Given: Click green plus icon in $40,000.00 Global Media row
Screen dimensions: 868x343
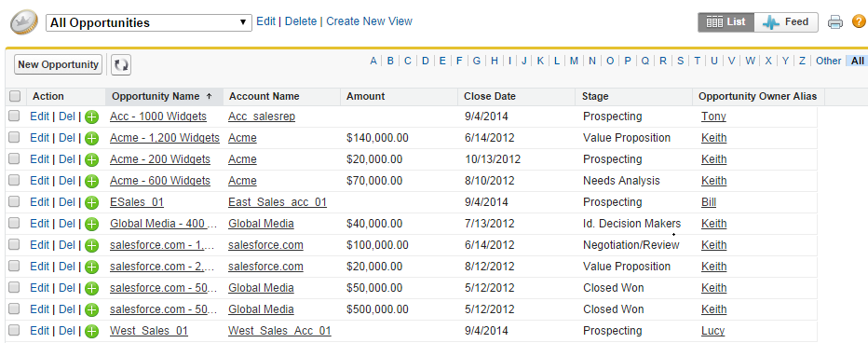Looking at the screenshot, I should click(91, 225).
